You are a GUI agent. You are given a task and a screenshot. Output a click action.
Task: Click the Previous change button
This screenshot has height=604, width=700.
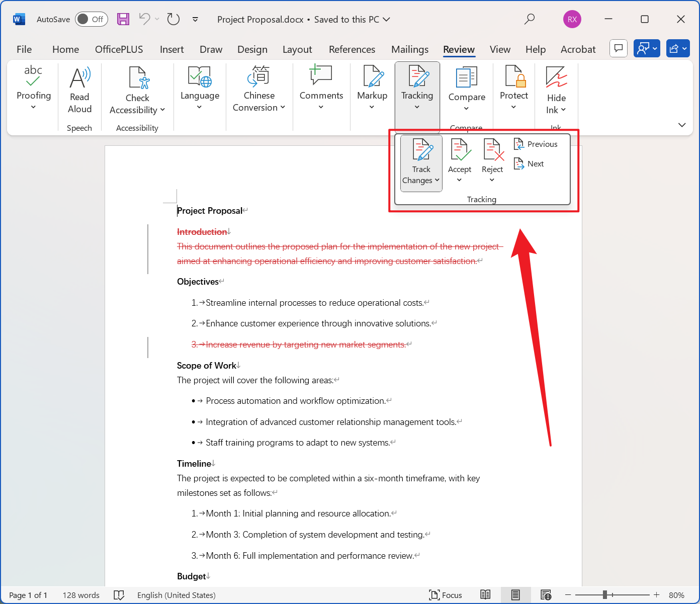tap(536, 144)
